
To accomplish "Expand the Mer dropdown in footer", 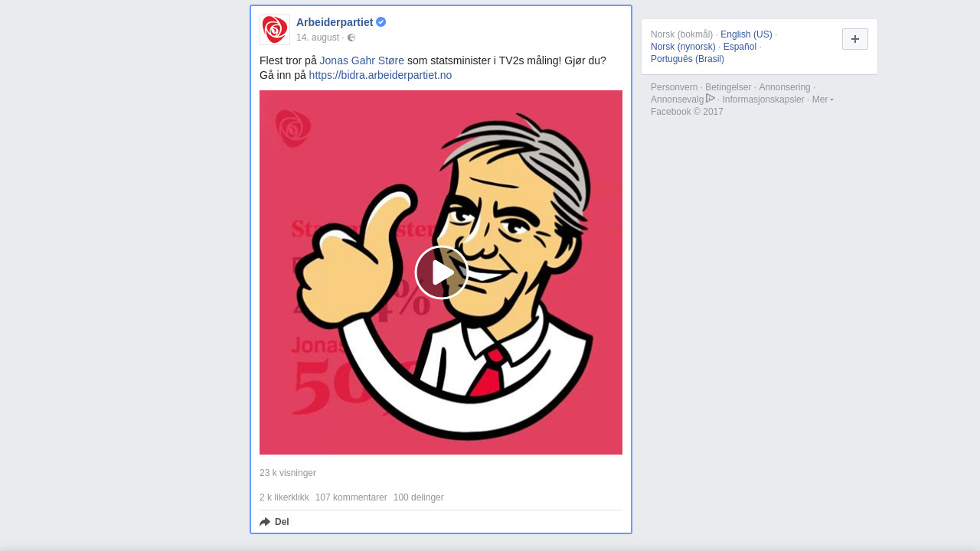I will [x=822, y=99].
